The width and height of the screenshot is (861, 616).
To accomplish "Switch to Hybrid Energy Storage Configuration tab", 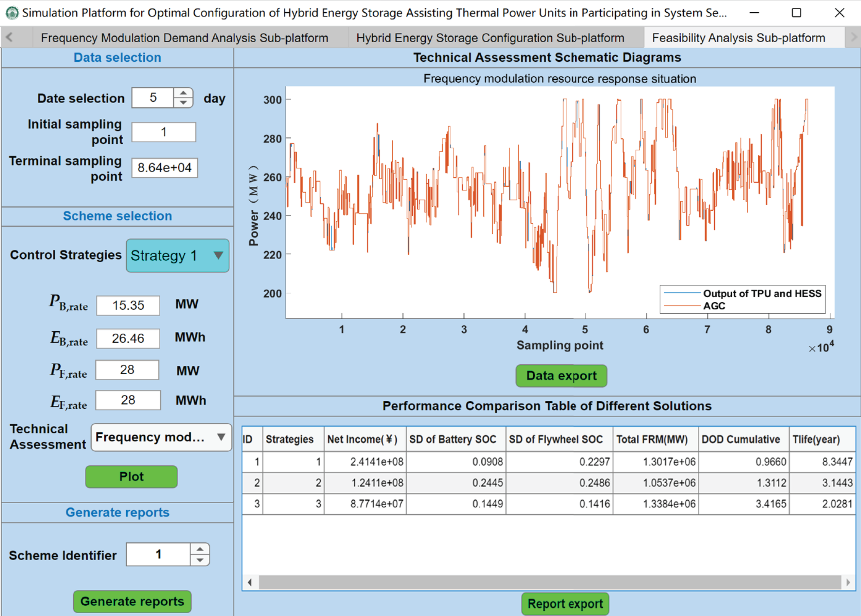I will pyautogui.click(x=490, y=37).
